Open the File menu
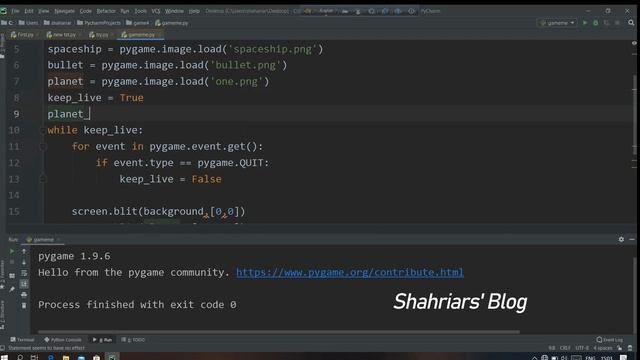 15,11
